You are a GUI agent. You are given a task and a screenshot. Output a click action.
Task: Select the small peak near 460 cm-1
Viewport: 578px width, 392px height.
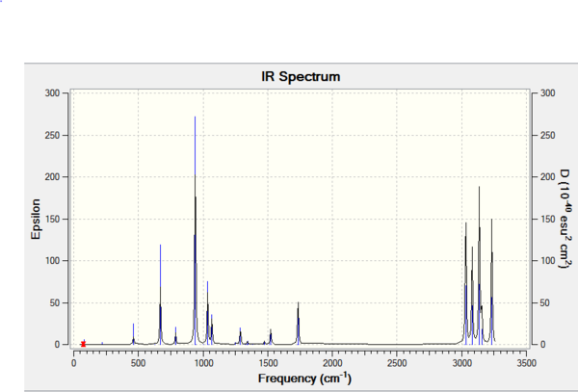[134, 334]
